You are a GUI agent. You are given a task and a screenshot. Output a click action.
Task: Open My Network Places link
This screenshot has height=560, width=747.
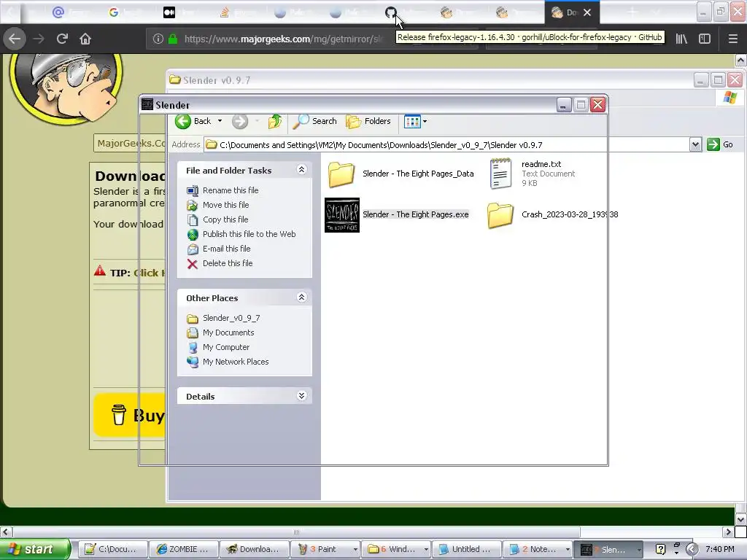pyautogui.click(x=236, y=362)
